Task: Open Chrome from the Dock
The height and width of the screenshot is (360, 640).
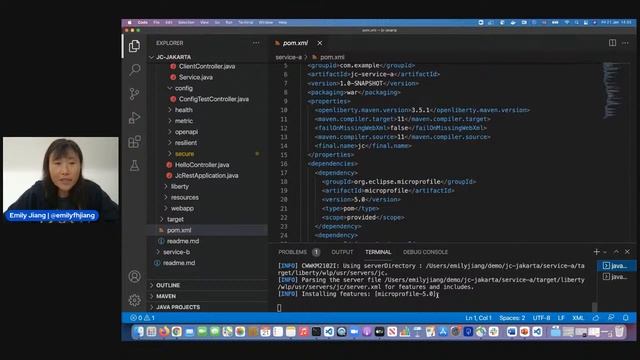Action: tap(177, 331)
